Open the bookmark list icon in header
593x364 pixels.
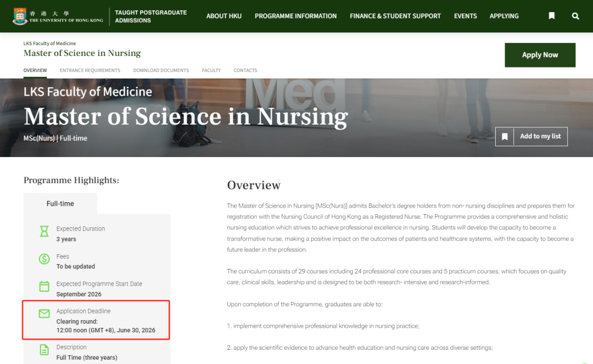(552, 16)
